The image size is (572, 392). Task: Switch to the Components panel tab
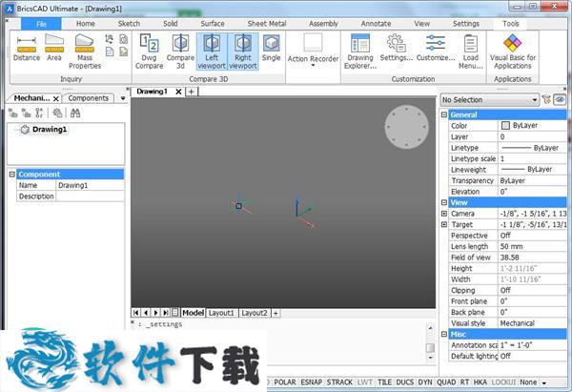point(89,98)
